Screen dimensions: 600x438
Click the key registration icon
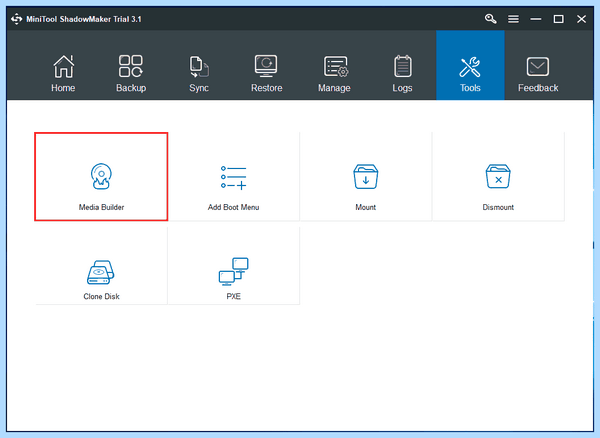pyautogui.click(x=490, y=19)
